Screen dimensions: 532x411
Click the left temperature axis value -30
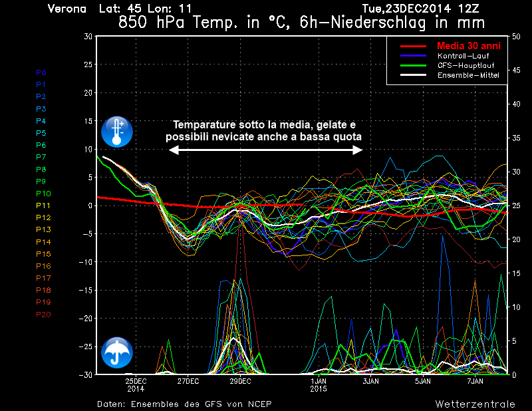tap(86, 374)
